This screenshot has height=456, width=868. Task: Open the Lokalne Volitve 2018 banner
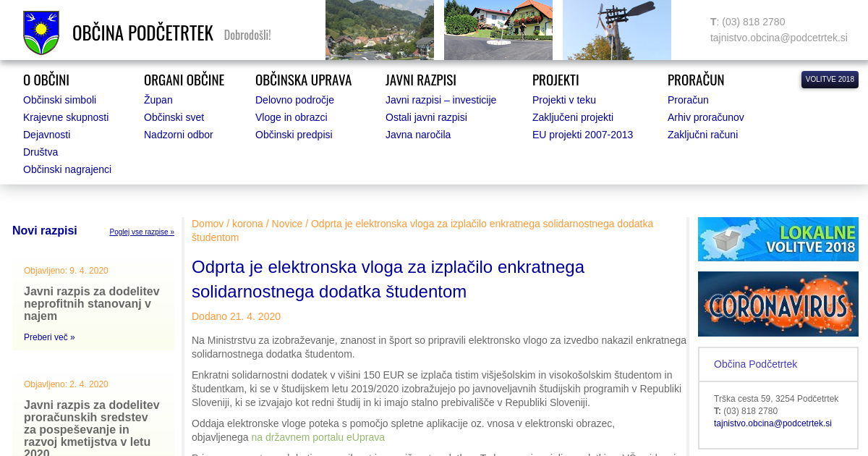click(778, 239)
